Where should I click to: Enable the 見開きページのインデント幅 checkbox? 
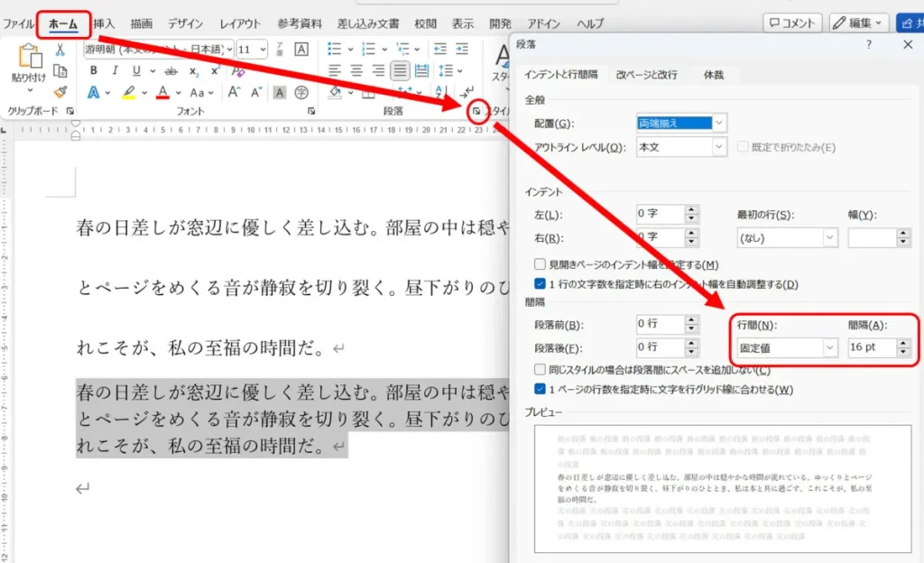(540, 264)
